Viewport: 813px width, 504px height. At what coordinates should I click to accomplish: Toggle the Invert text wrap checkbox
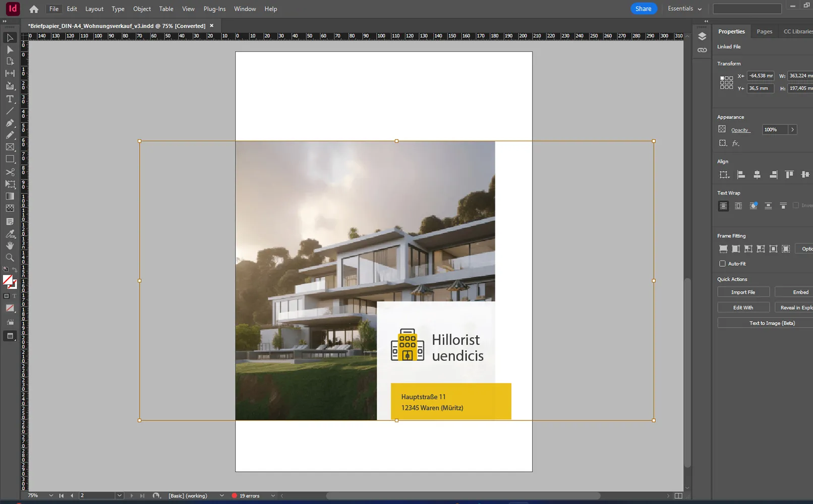point(795,205)
